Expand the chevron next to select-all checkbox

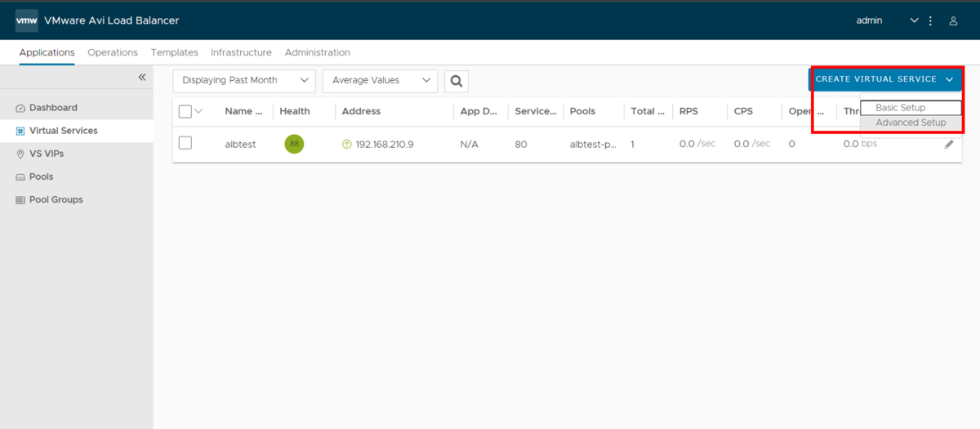[198, 111]
